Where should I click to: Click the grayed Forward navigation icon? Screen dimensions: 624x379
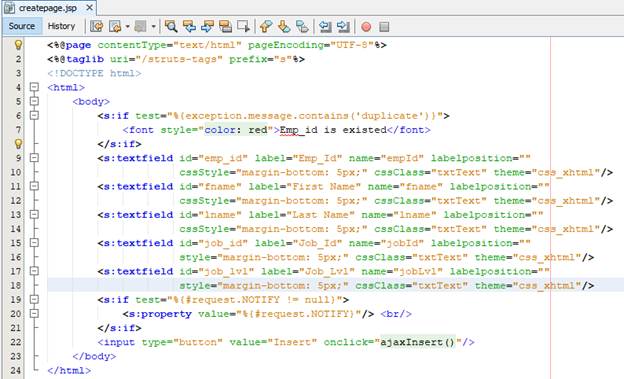click(x=140, y=27)
